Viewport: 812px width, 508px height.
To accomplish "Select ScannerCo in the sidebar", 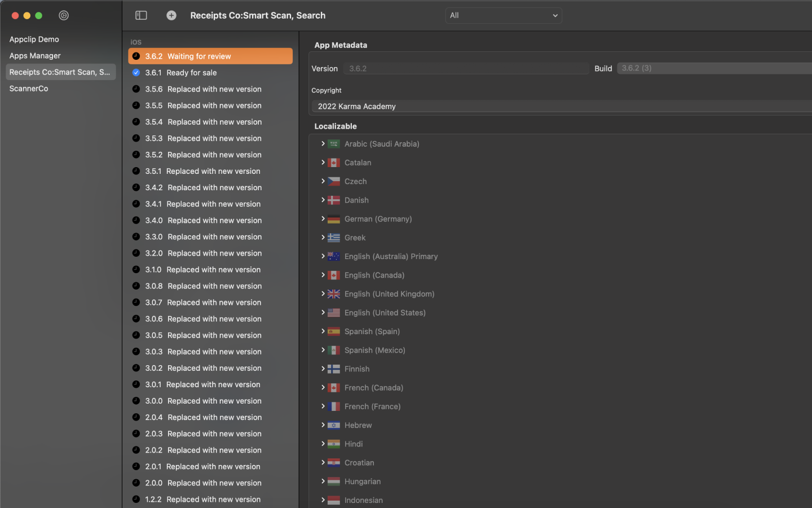I will pyautogui.click(x=61, y=88).
